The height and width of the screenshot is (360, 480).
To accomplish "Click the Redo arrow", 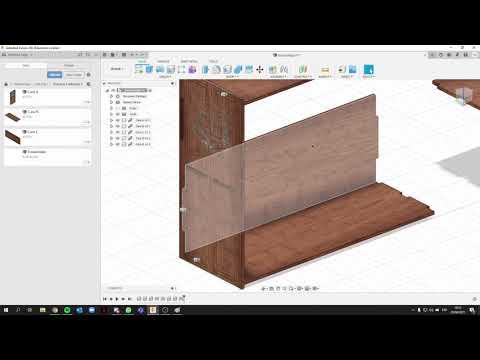I will 141,54.
